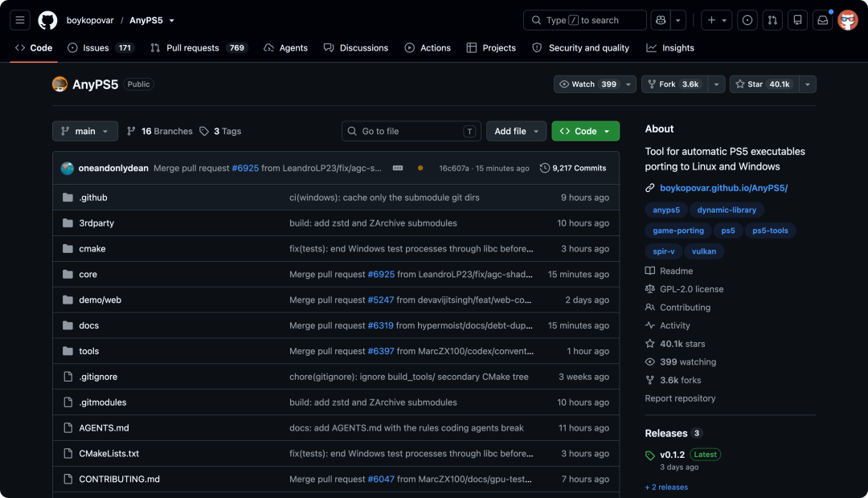Open pull request #6925 link in core row
868x498 pixels.
tap(381, 275)
